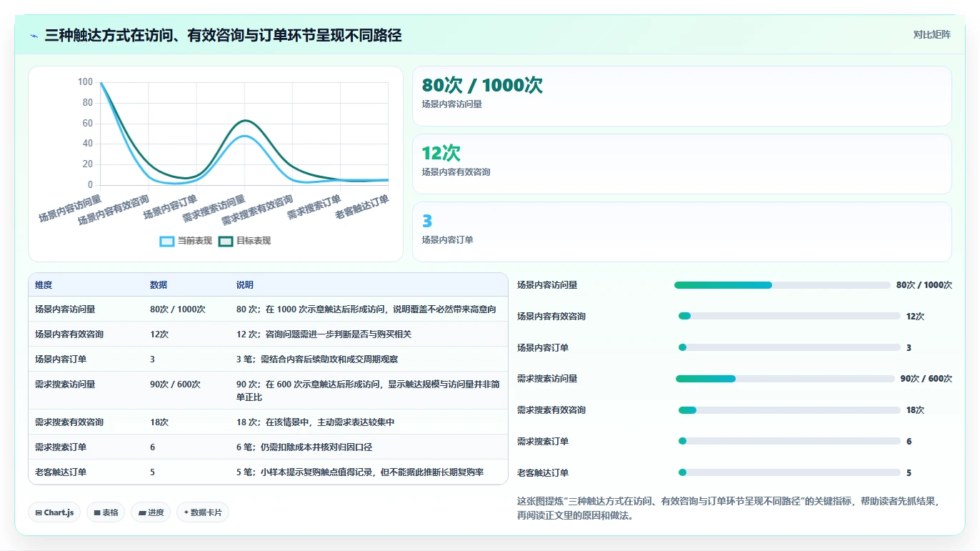Viewport: 980px width, 551px height.
Task: Click the 需求搜索访问量 progress bar
Action: coord(784,379)
